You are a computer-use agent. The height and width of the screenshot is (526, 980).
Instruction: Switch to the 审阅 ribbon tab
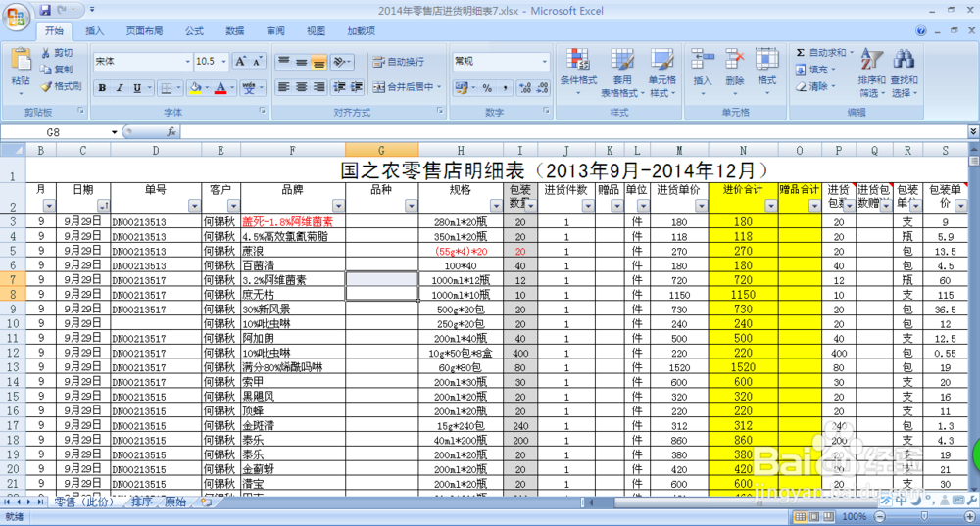[x=275, y=30]
